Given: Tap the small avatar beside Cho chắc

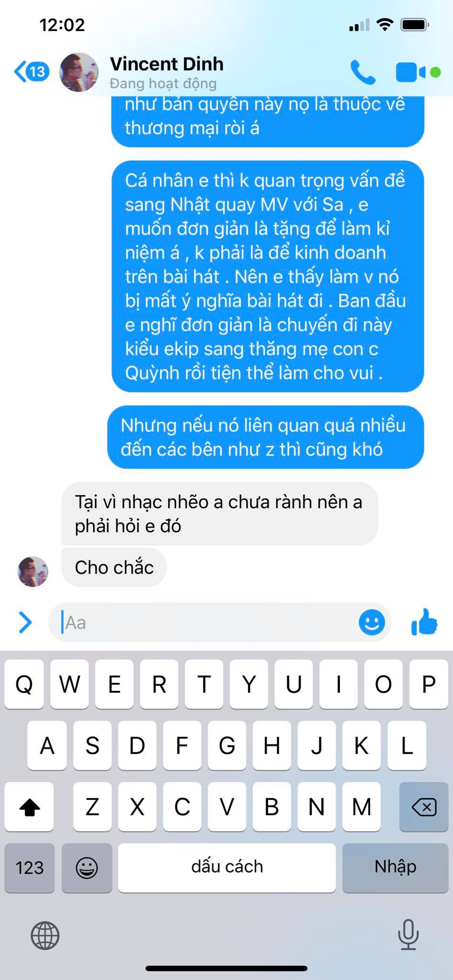Looking at the screenshot, I should [x=33, y=571].
